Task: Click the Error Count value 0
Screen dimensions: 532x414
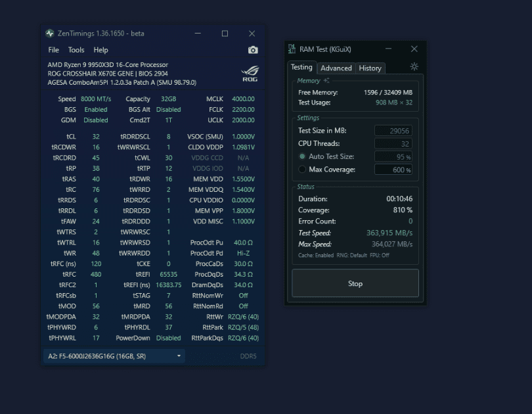Action: (410, 221)
